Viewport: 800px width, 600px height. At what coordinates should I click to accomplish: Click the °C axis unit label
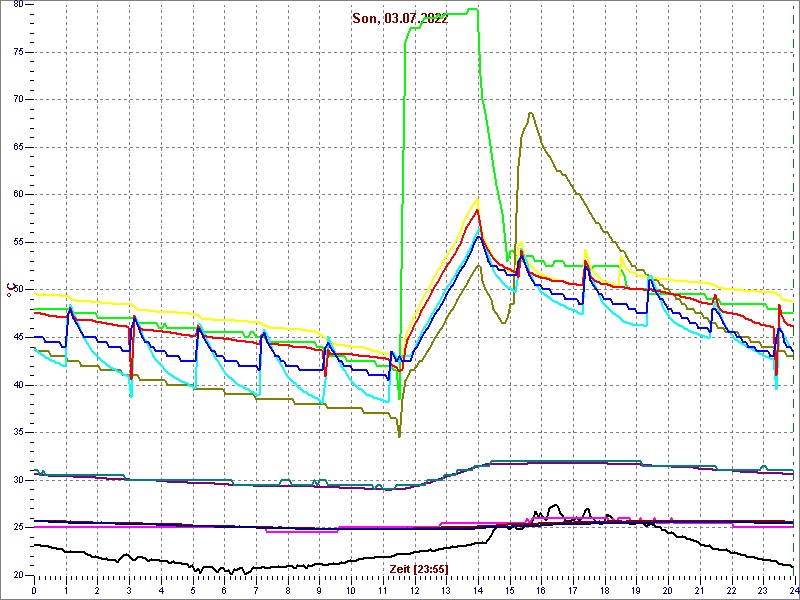(11, 289)
